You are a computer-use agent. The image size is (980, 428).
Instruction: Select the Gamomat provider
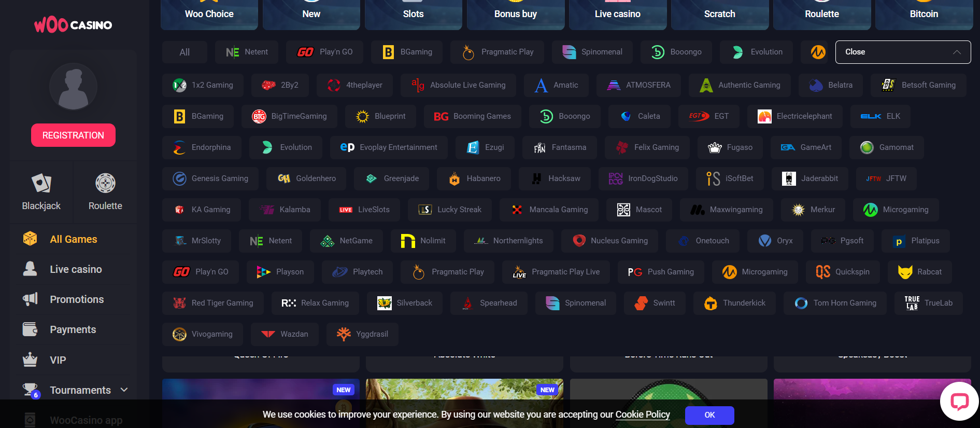tap(887, 147)
